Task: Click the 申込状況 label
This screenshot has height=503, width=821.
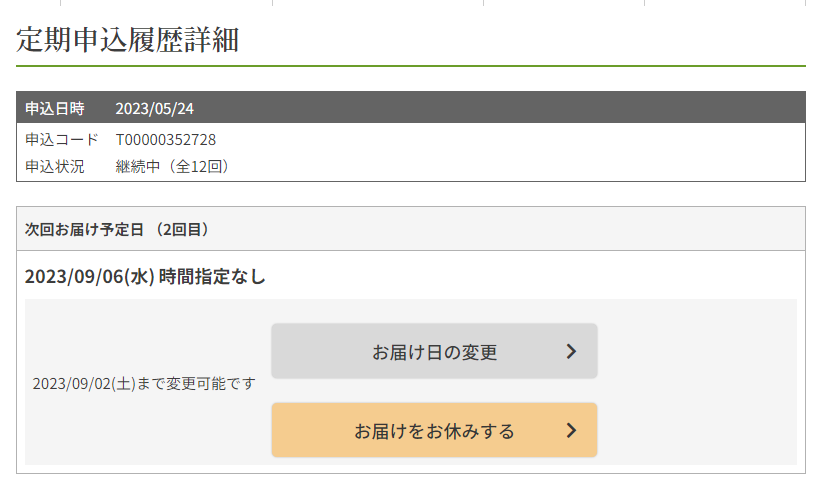Action: [55, 166]
